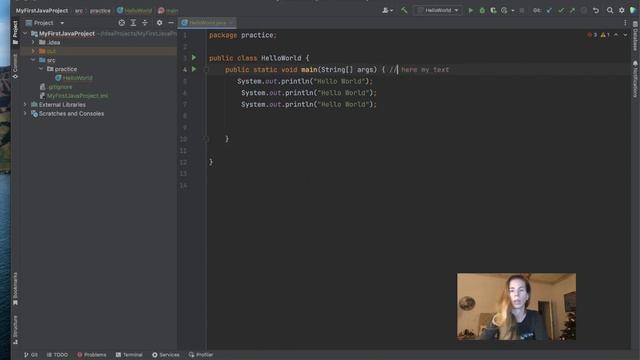Open the Profiler tool window tab

201,355
